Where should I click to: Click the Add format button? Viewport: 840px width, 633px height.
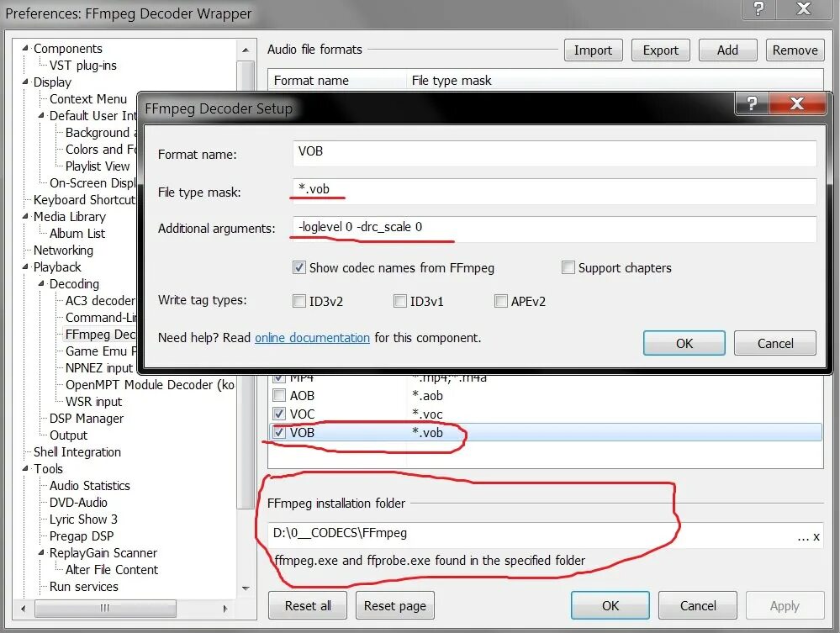click(x=727, y=50)
